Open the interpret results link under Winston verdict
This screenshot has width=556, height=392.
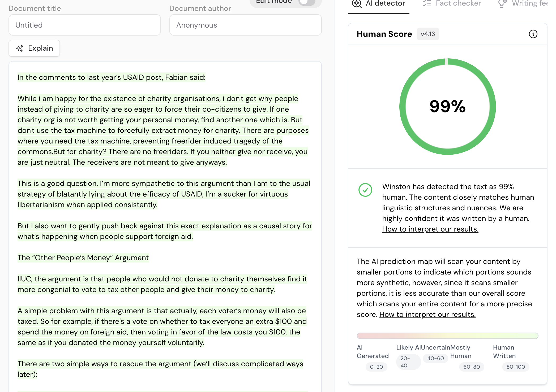pyautogui.click(x=430, y=229)
